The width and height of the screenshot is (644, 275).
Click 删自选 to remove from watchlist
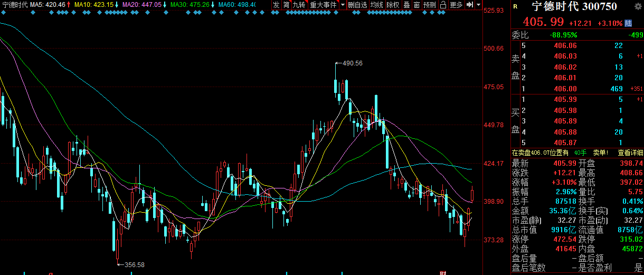pos(357,5)
